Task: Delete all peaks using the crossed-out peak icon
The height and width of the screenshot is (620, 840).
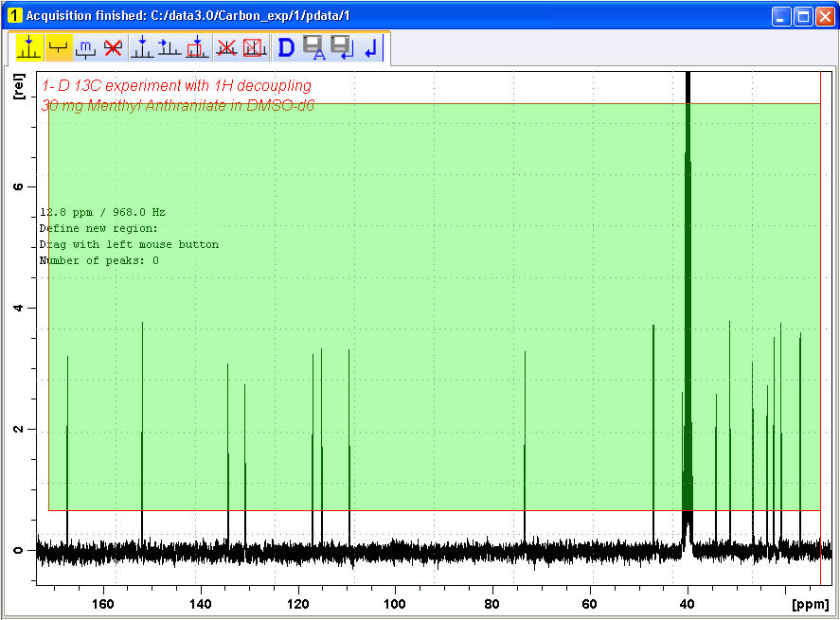Action: point(226,48)
